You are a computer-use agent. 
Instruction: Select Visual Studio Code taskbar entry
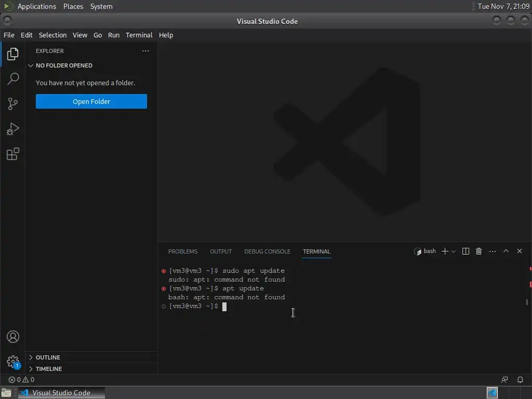tap(61, 393)
